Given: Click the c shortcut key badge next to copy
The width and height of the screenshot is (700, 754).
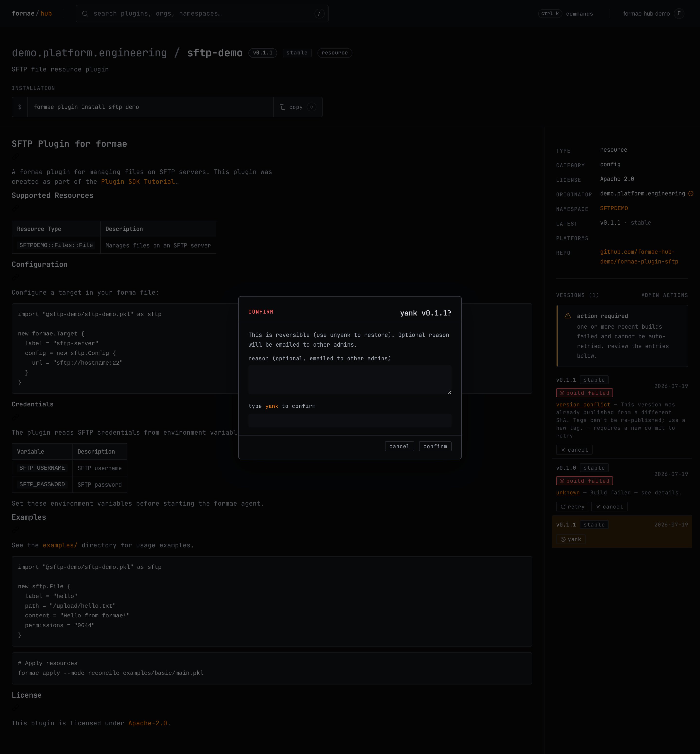Looking at the screenshot, I should click(x=311, y=107).
